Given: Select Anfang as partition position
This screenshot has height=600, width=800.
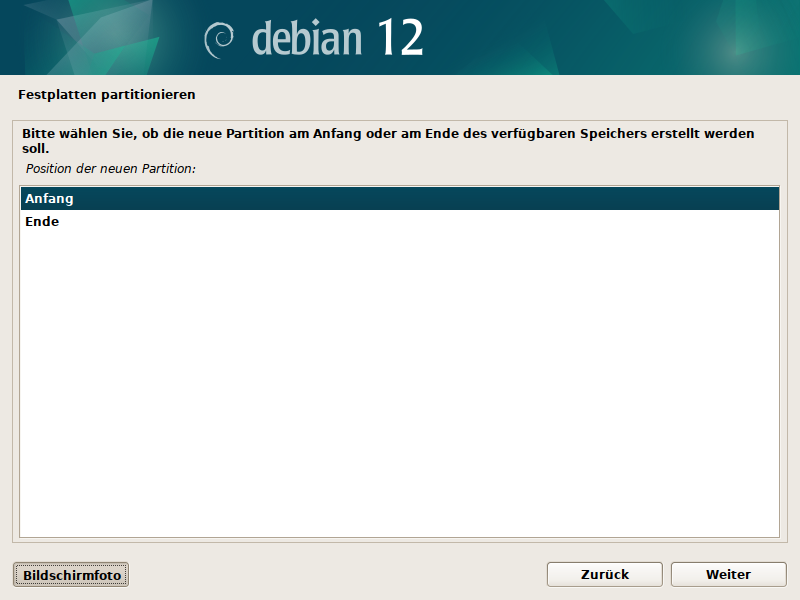Looking at the screenshot, I should tap(399, 198).
